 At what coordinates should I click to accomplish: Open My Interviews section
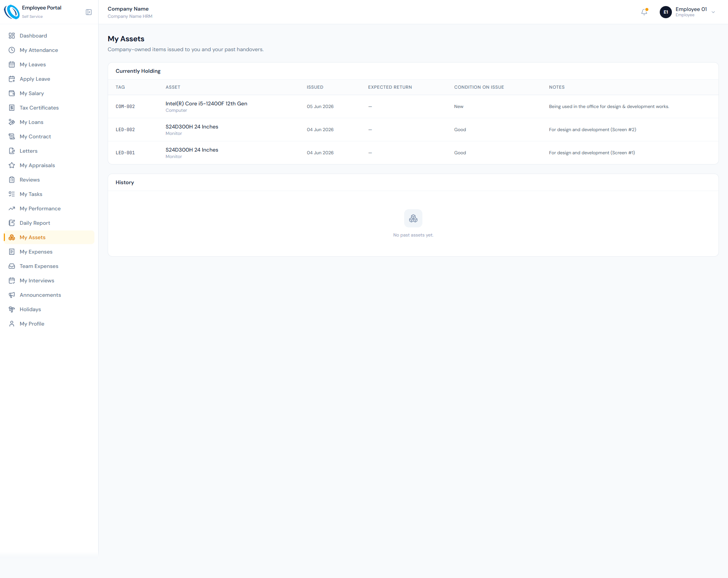tap(49, 280)
